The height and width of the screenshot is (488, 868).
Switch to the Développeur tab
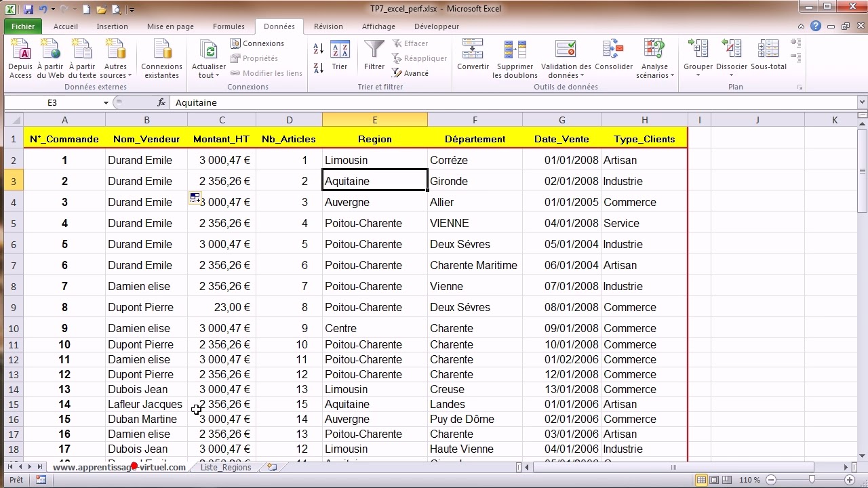click(x=437, y=26)
